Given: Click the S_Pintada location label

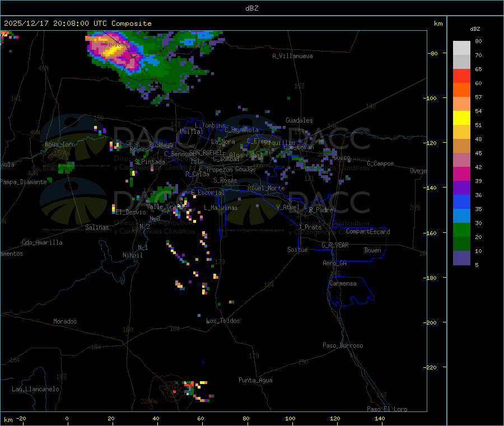Looking at the screenshot, I should pyautogui.click(x=150, y=162).
